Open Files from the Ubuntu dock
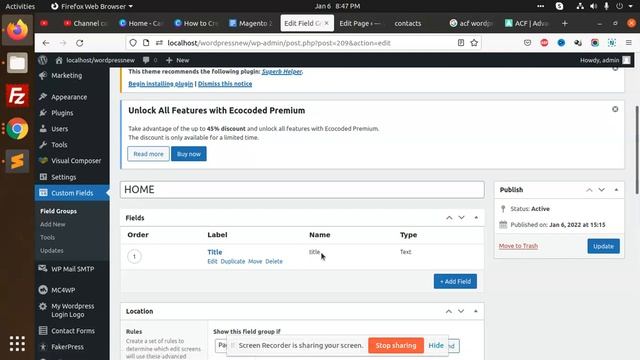640x360 pixels. pyautogui.click(x=17, y=63)
